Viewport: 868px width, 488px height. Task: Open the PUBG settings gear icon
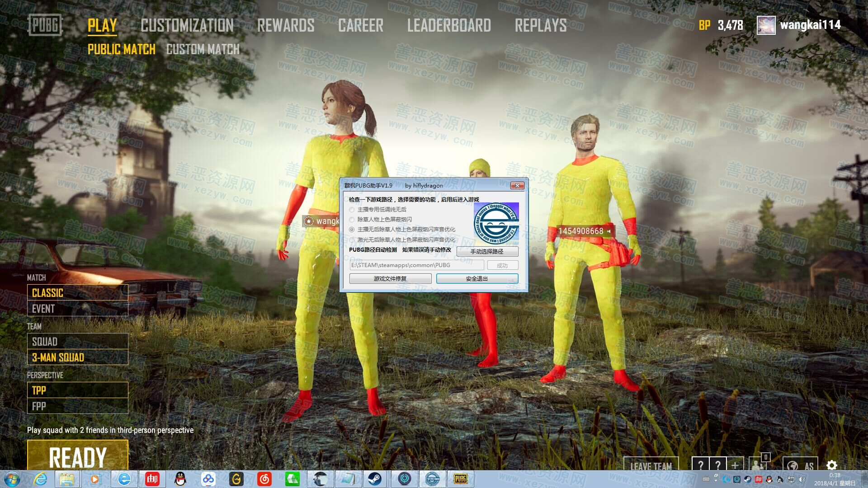(831, 465)
